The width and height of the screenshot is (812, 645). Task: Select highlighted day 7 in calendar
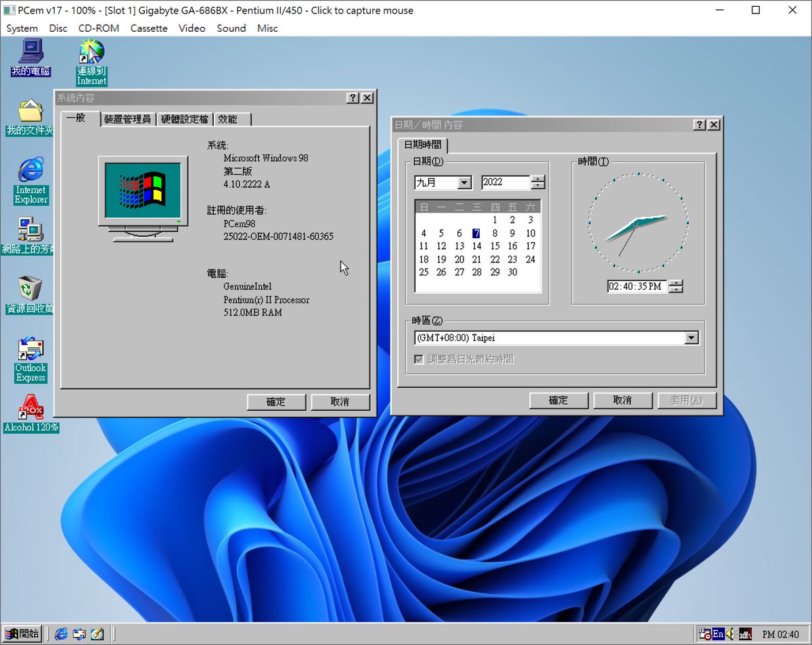pyautogui.click(x=477, y=233)
